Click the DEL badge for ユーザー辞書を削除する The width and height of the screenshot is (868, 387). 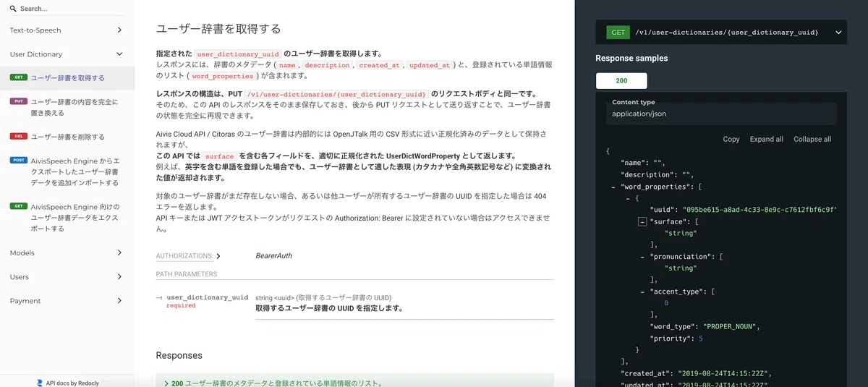click(19, 136)
